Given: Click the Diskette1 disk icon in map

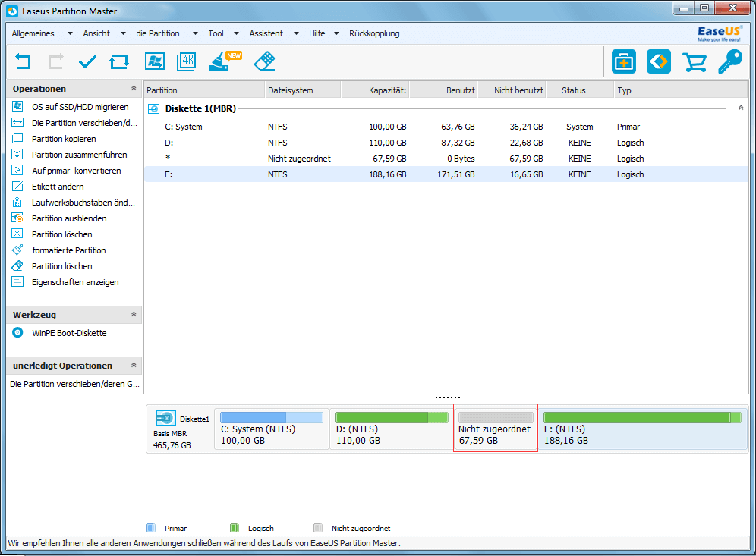Looking at the screenshot, I should [165, 418].
